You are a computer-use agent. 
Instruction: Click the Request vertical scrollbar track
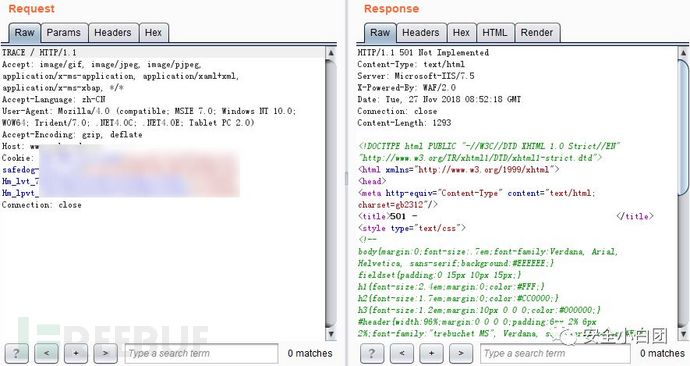coord(331,194)
